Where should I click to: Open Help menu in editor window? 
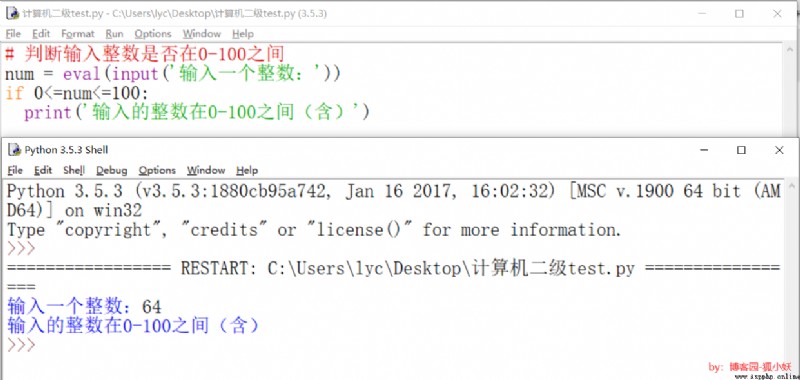coord(242,34)
